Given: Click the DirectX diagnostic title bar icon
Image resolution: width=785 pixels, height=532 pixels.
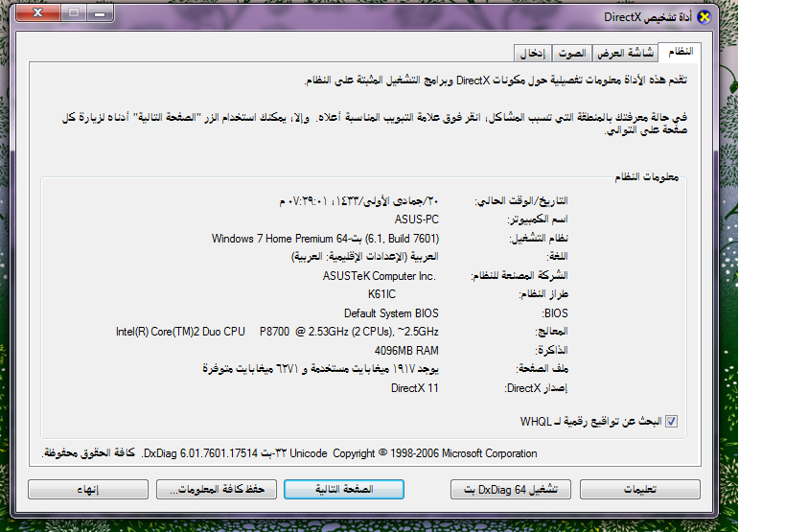Looking at the screenshot, I should point(704,17).
